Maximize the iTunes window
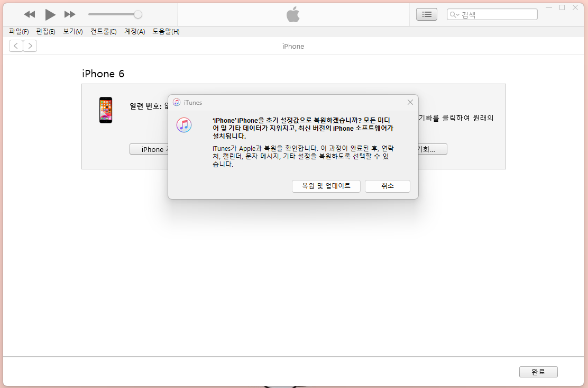The image size is (588, 388). pyautogui.click(x=562, y=7)
